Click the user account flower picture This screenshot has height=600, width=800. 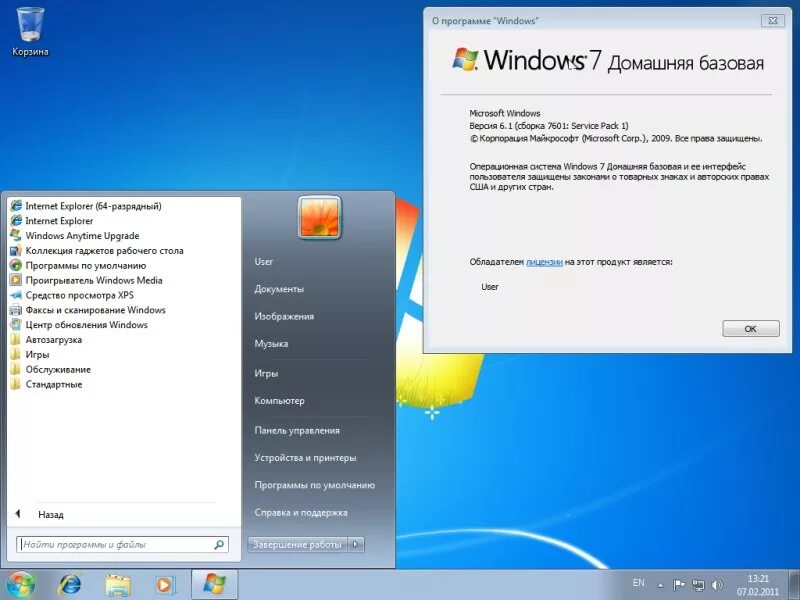pyautogui.click(x=319, y=217)
